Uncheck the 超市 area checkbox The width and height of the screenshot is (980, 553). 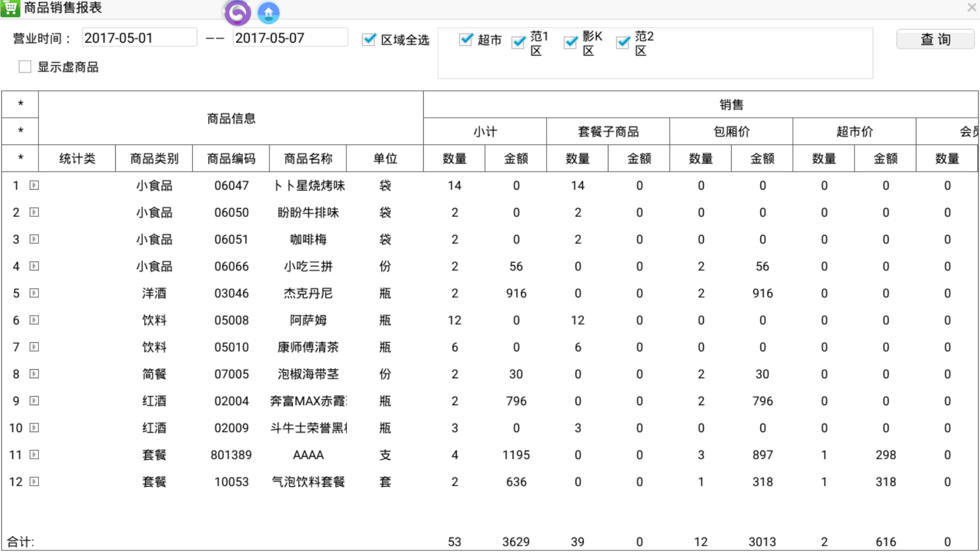pyautogui.click(x=466, y=39)
